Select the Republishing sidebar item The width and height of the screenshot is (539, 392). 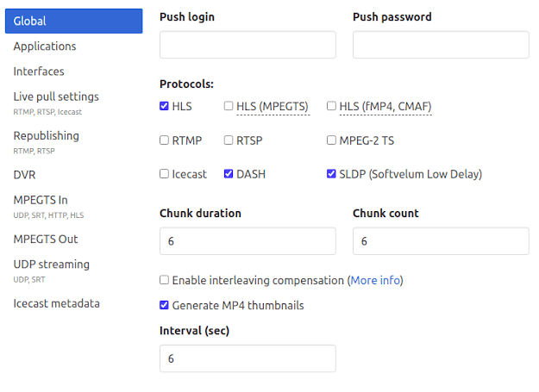click(46, 136)
